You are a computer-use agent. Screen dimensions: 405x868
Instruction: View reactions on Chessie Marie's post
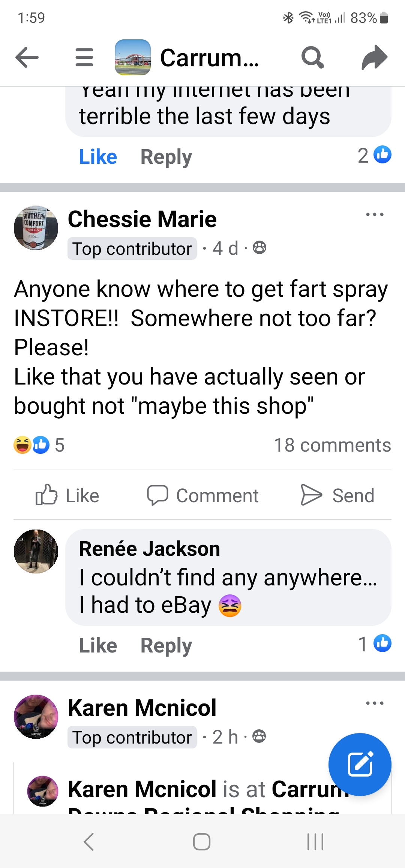coord(39,445)
